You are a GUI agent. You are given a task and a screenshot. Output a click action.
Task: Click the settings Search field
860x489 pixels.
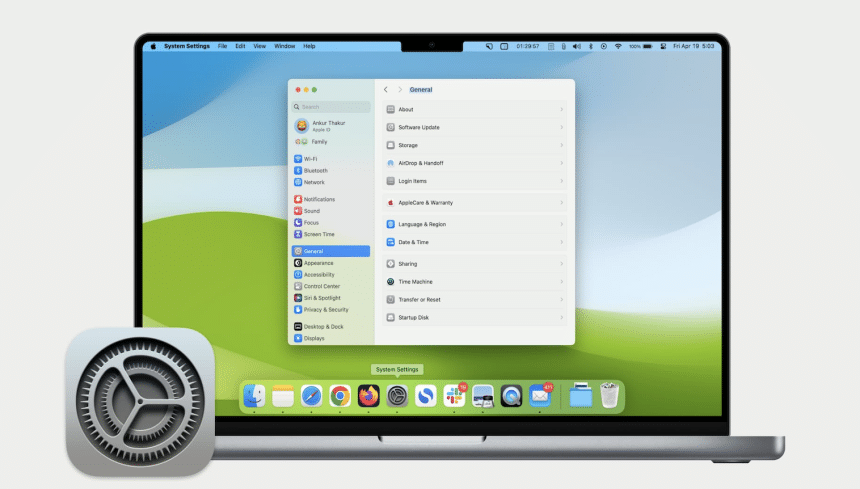331,107
